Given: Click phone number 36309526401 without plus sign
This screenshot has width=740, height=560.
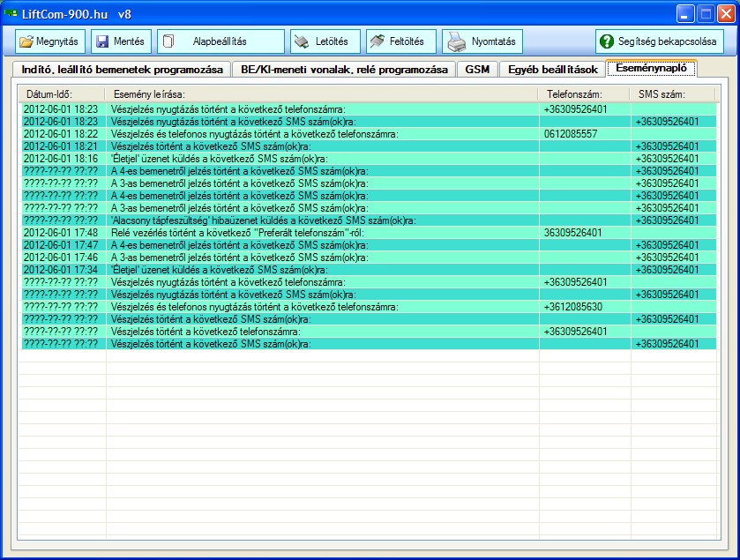Looking at the screenshot, I should click(573, 233).
